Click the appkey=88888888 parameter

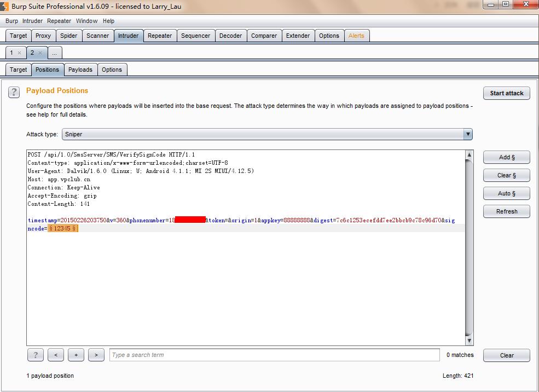(285, 221)
